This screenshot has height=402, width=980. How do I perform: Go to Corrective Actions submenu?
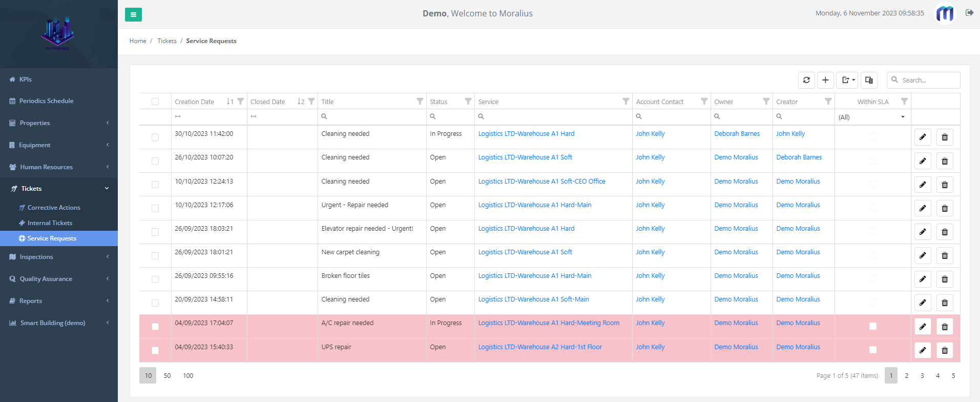click(59, 208)
